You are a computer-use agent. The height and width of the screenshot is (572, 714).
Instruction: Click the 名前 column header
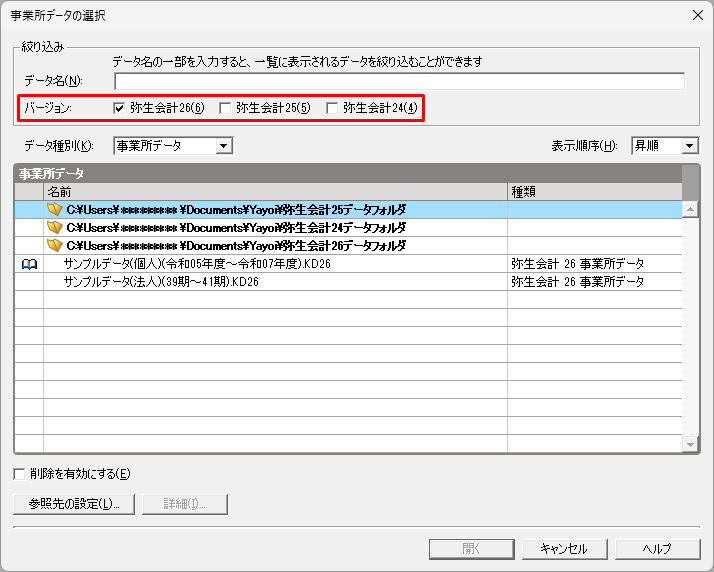(275, 191)
